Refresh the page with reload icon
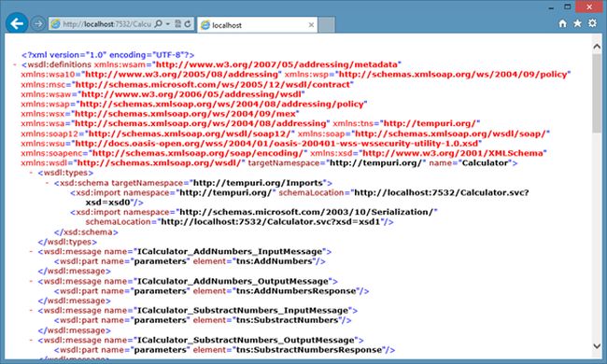This screenshot has width=607, height=364. 188,24
